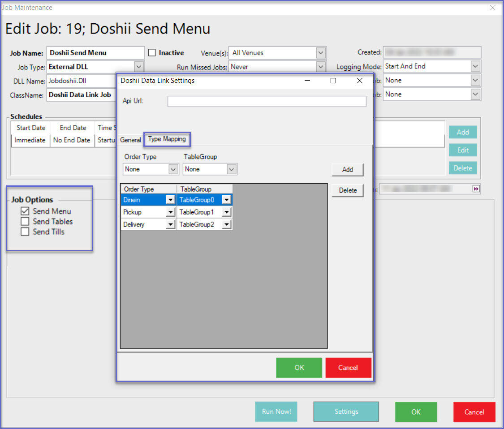Add a new schedule entry
This screenshot has height=429, width=504.
pyautogui.click(x=463, y=132)
